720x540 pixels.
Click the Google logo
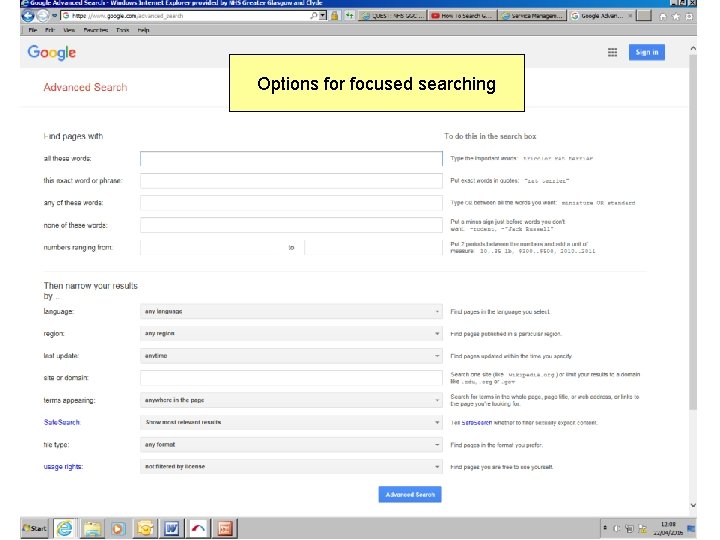click(x=51, y=53)
